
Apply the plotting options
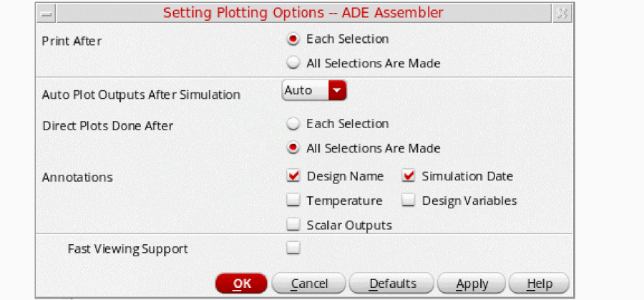pos(472,284)
